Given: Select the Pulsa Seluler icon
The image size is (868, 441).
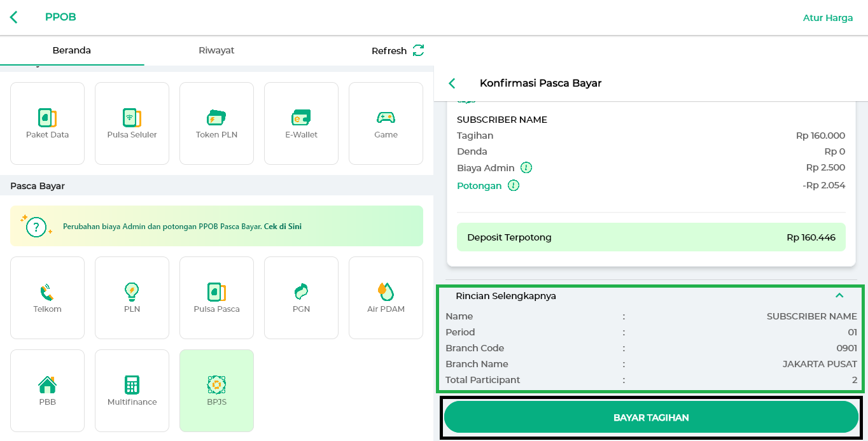Looking at the screenshot, I should pos(132,123).
